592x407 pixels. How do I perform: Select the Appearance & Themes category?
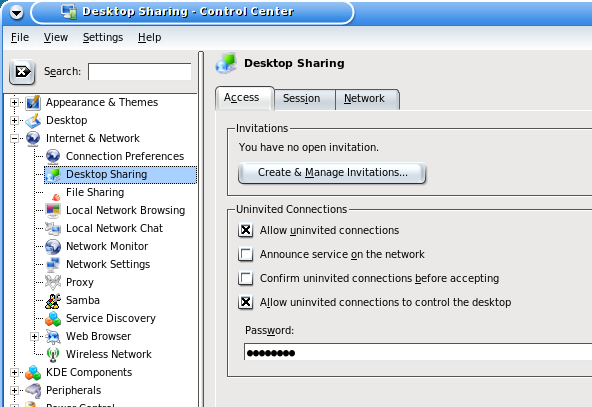pyautogui.click(x=102, y=102)
